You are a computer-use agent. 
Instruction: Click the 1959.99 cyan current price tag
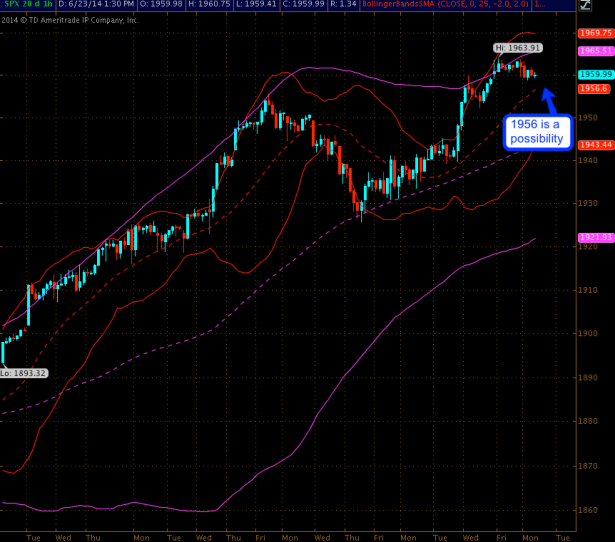pyautogui.click(x=595, y=74)
